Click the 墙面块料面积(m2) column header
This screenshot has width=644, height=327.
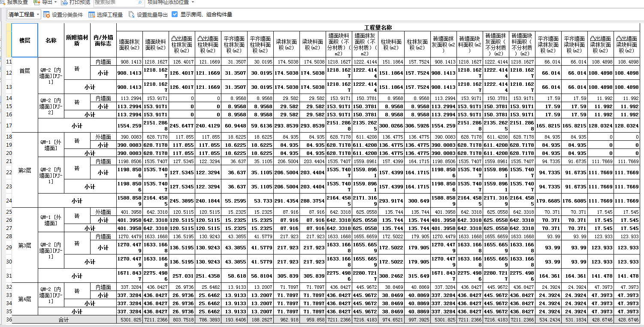click(x=156, y=45)
